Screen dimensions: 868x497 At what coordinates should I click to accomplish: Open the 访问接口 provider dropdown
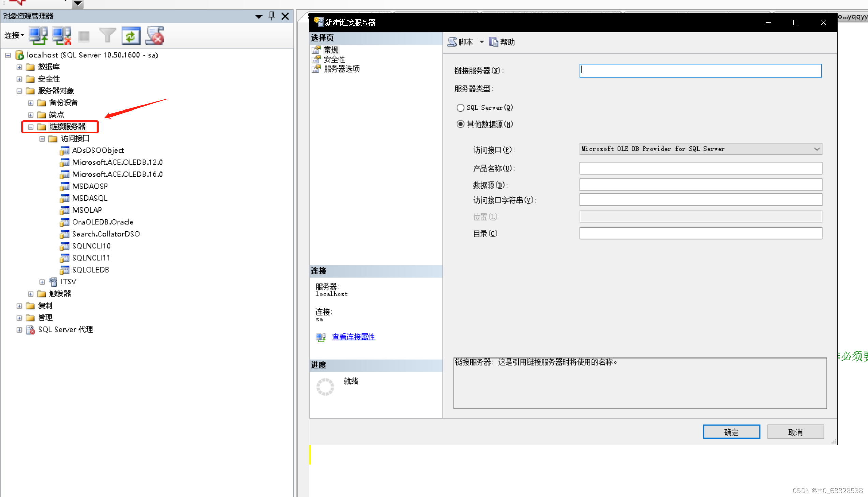(817, 149)
